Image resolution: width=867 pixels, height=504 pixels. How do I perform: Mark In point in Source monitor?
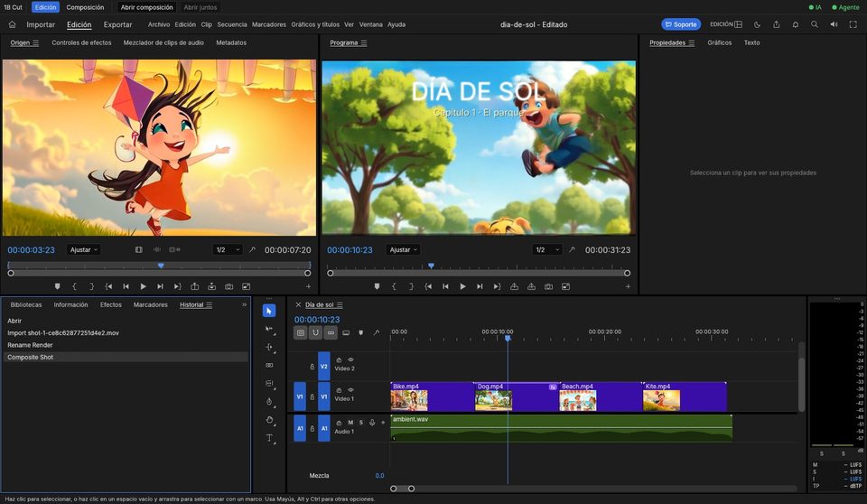[x=74, y=286]
